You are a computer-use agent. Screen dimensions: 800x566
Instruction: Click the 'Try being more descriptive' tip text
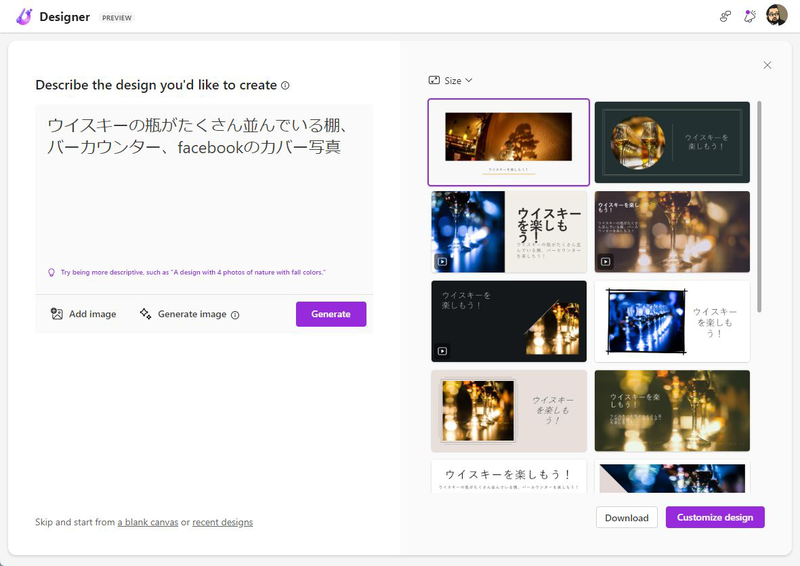[x=193, y=273]
